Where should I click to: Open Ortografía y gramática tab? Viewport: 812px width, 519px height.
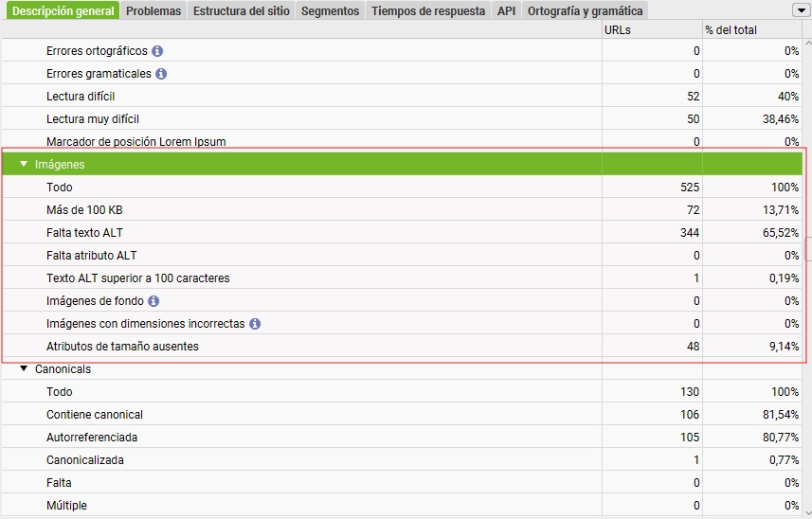pos(586,10)
